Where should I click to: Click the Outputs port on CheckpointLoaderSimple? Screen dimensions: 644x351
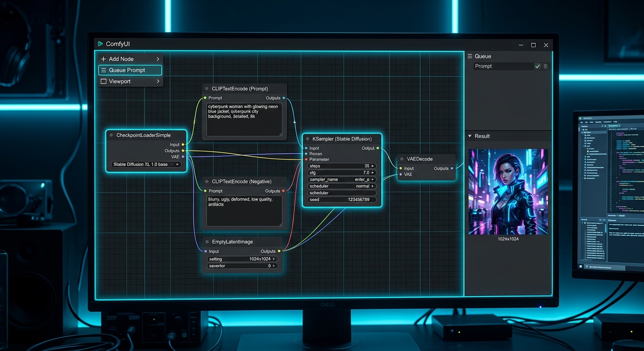click(x=183, y=151)
